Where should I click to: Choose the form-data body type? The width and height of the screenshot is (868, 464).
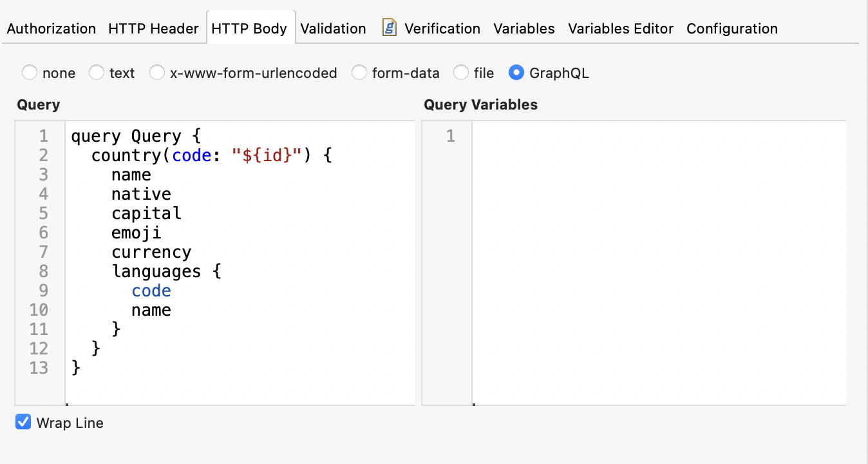point(359,73)
